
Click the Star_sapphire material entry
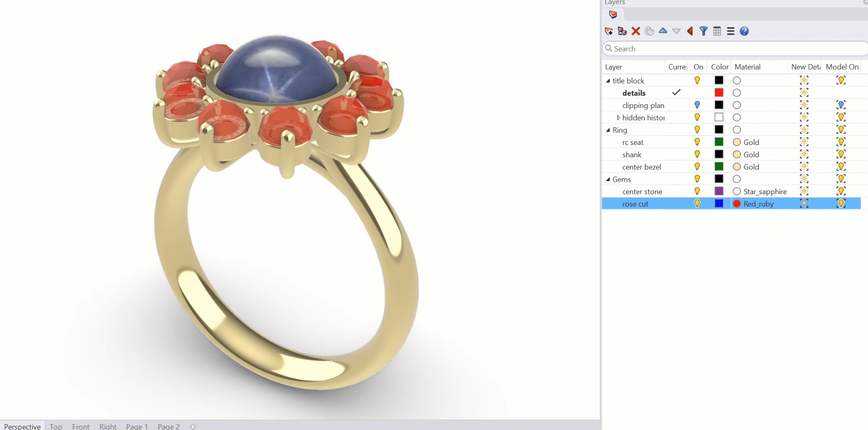click(x=764, y=192)
